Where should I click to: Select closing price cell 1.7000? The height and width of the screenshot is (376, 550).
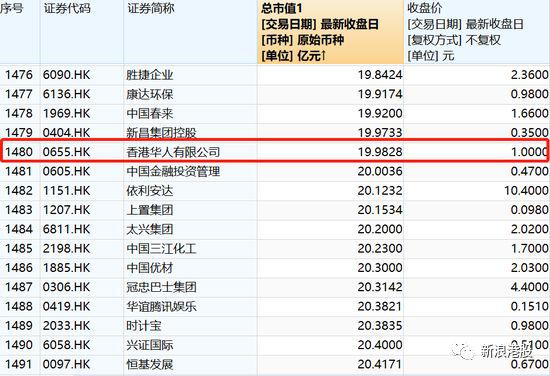pyautogui.click(x=529, y=248)
